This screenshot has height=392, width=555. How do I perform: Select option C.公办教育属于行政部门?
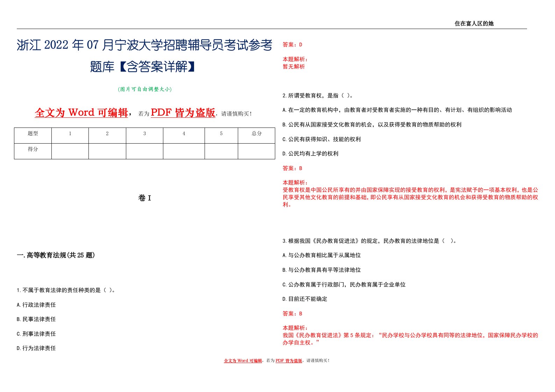(x=344, y=284)
